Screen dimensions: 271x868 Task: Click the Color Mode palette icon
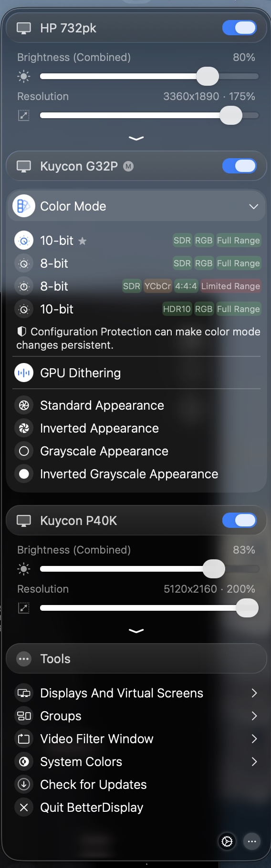[x=24, y=206]
